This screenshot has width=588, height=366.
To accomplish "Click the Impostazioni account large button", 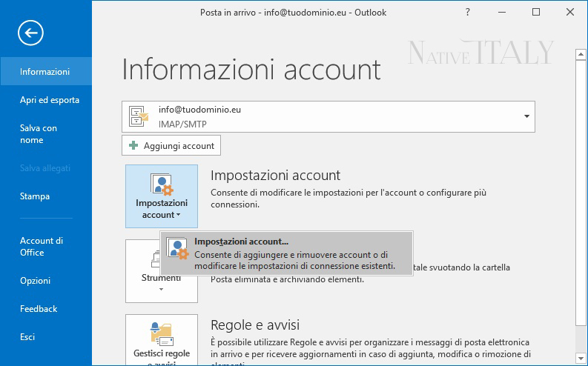I will [162, 196].
